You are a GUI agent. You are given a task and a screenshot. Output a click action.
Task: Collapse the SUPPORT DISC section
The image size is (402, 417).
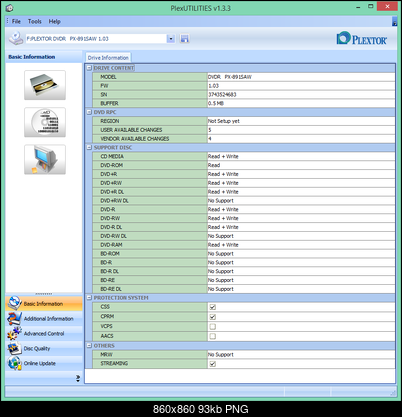pyautogui.click(x=89, y=147)
